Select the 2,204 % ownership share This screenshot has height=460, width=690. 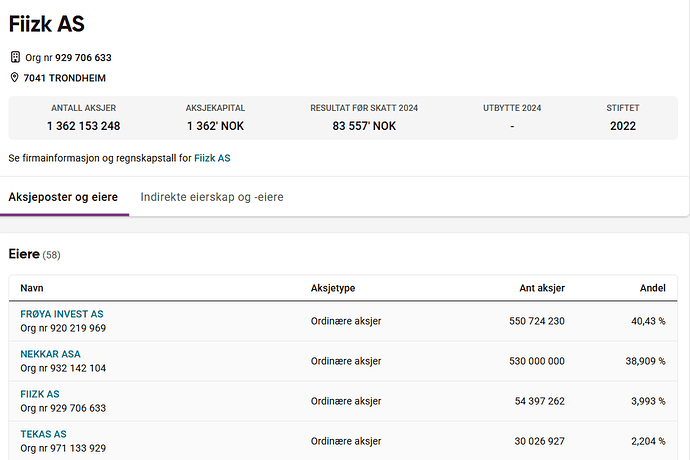click(x=648, y=441)
